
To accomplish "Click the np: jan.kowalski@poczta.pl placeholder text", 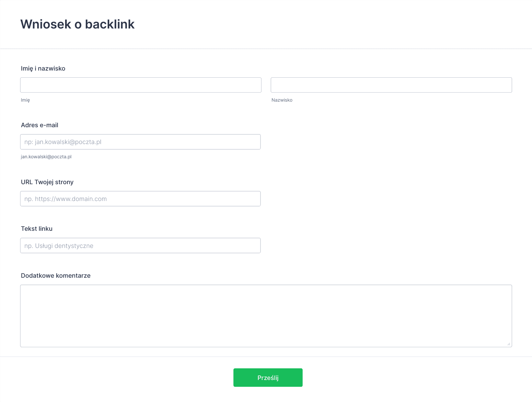I will 63,142.
